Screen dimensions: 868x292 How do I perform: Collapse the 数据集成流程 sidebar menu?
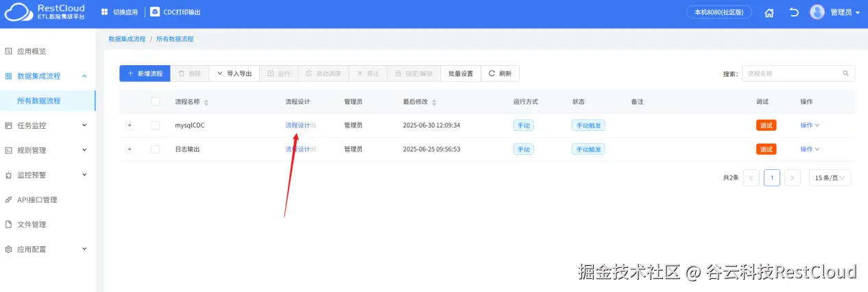pos(48,76)
